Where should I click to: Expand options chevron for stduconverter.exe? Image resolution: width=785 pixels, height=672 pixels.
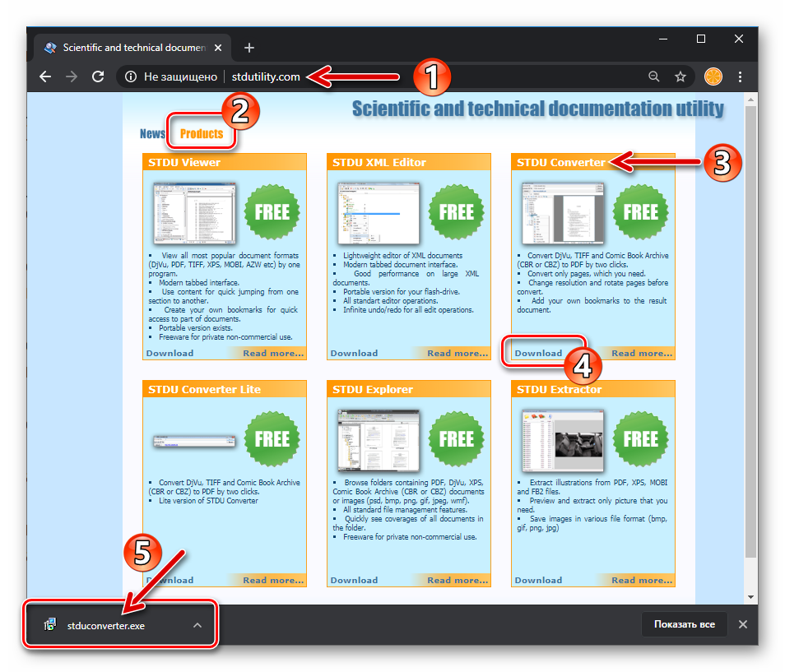pos(197,624)
